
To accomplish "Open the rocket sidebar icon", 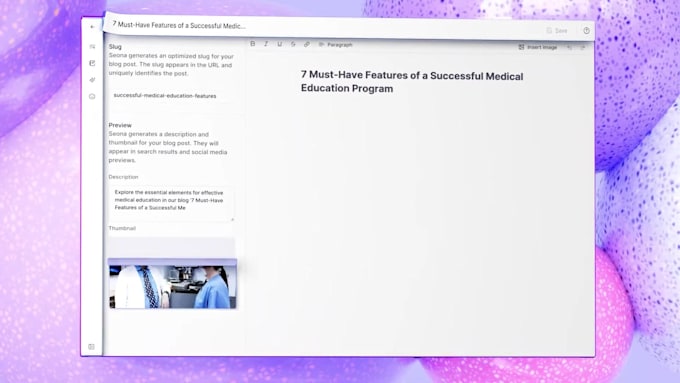I will (92, 80).
